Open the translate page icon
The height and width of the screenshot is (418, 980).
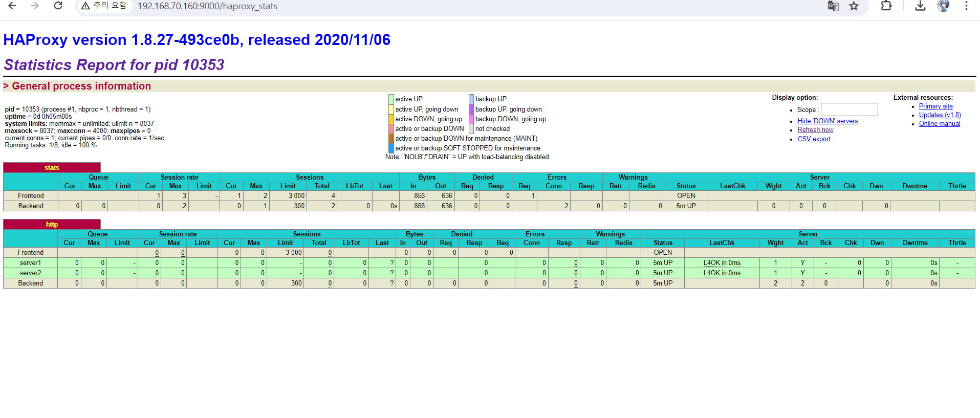click(833, 6)
